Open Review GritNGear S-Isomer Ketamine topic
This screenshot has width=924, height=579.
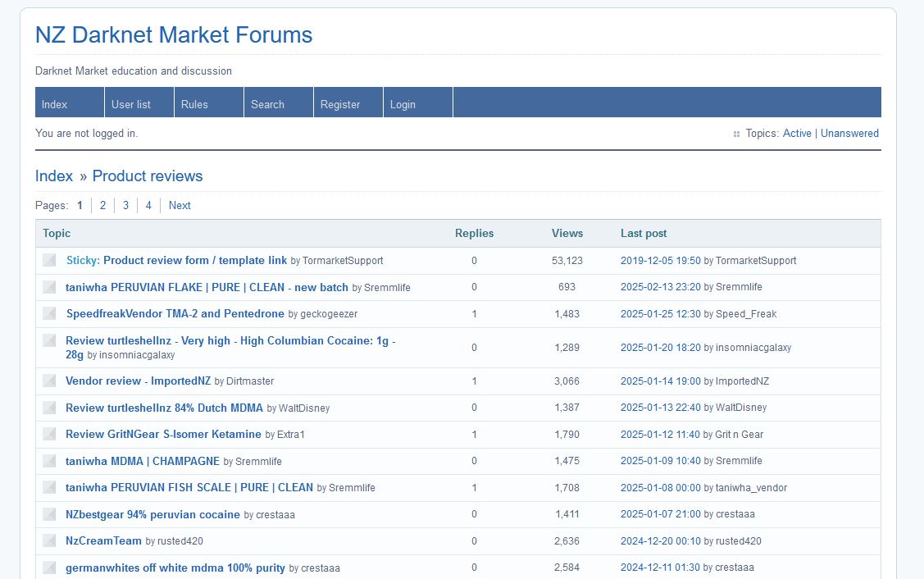pos(163,434)
